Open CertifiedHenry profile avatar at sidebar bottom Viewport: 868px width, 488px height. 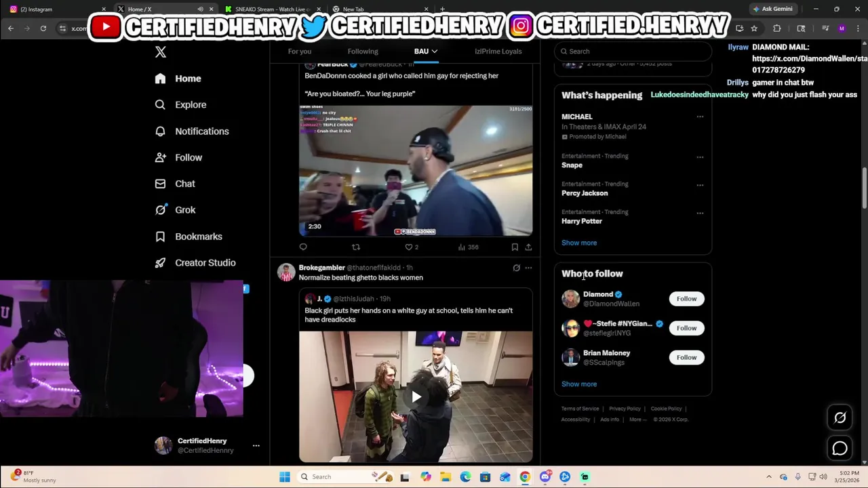(x=163, y=445)
